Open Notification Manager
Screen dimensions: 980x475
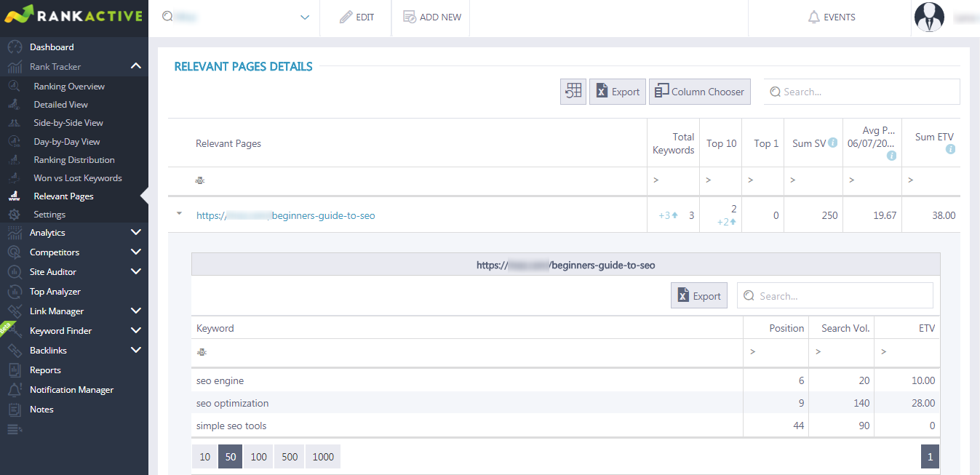[71, 390]
